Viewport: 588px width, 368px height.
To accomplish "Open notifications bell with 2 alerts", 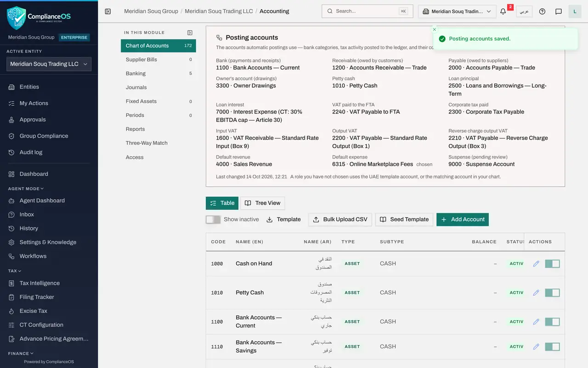I will pos(503,11).
